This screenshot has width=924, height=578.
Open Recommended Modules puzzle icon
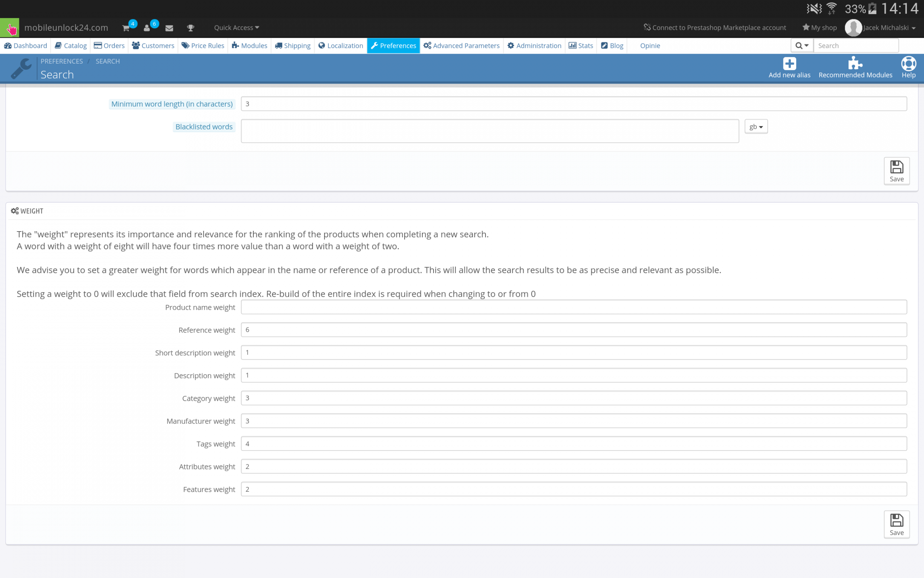click(x=855, y=64)
